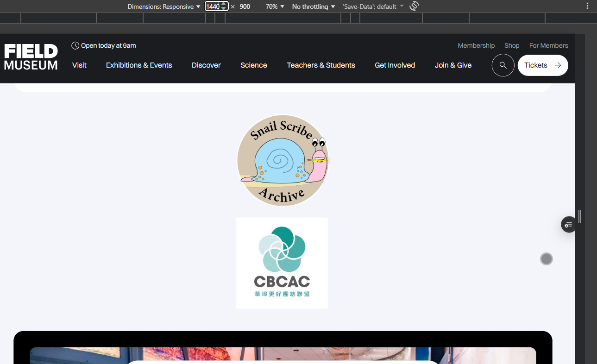Decrease viewport width with the stepper down arrow
Image resolution: width=597 pixels, height=364 pixels.
click(224, 8)
